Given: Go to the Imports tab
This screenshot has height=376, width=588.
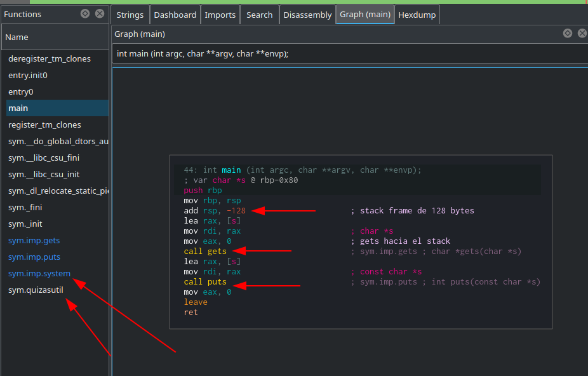Looking at the screenshot, I should click(220, 15).
